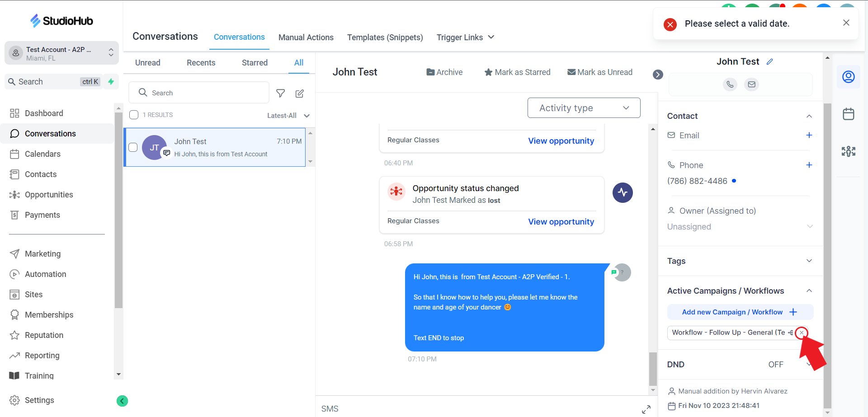Open the Memberships section
Screen dimensions: 868x417
click(49, 315)
